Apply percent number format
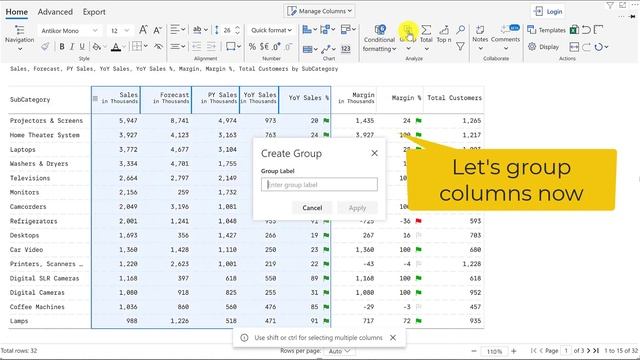The height and width of the screenshot is (360, 640). pyautogui.click(x=252, y=47)
